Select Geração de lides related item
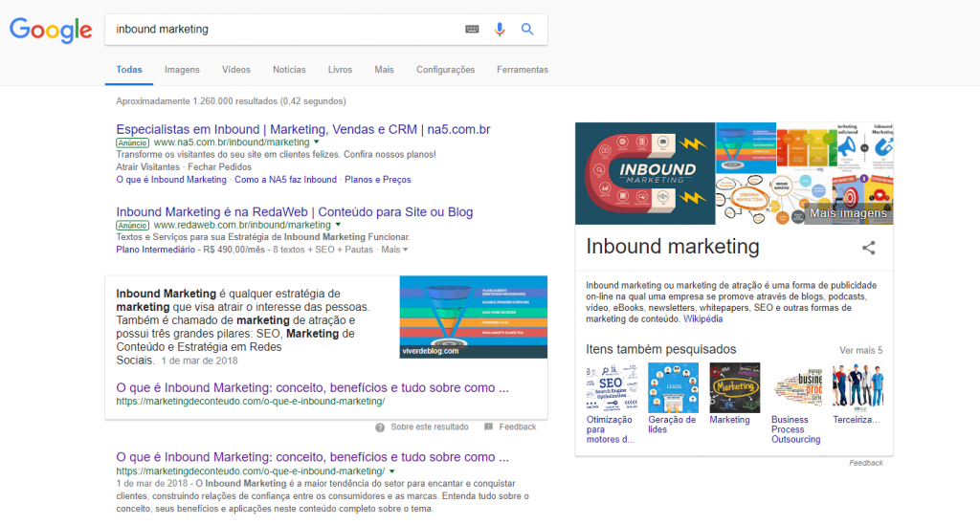 point(673,398)
